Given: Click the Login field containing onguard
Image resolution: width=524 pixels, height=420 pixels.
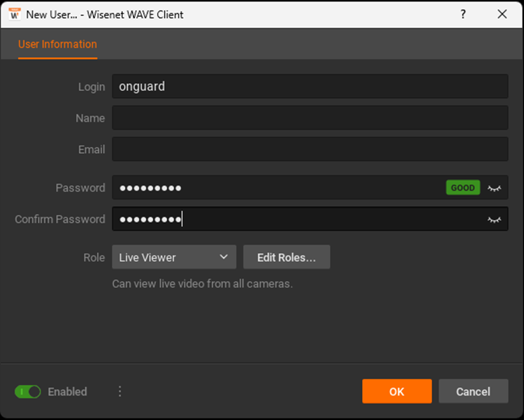Looking at the screenshot, I should [310, 86].
